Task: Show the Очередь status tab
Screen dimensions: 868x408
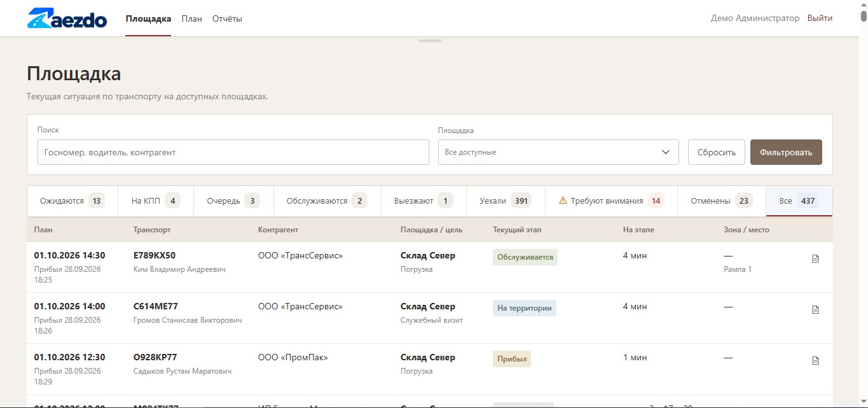Action: pos(233,201)
